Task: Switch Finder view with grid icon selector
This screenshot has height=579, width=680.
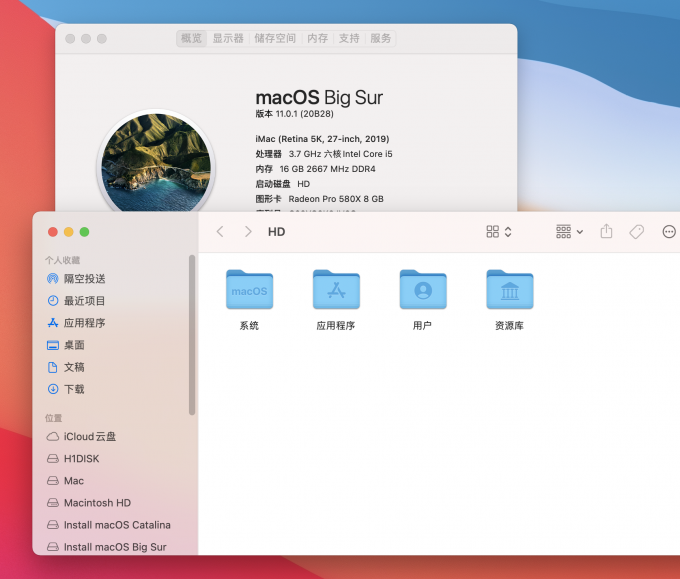Action: [x=499, y=232]
